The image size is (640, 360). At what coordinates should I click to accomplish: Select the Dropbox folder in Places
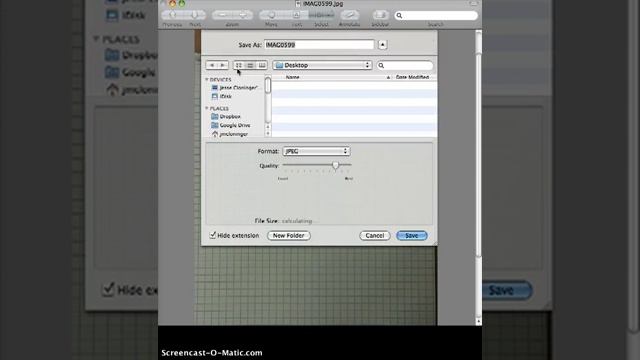pos(226,117)
